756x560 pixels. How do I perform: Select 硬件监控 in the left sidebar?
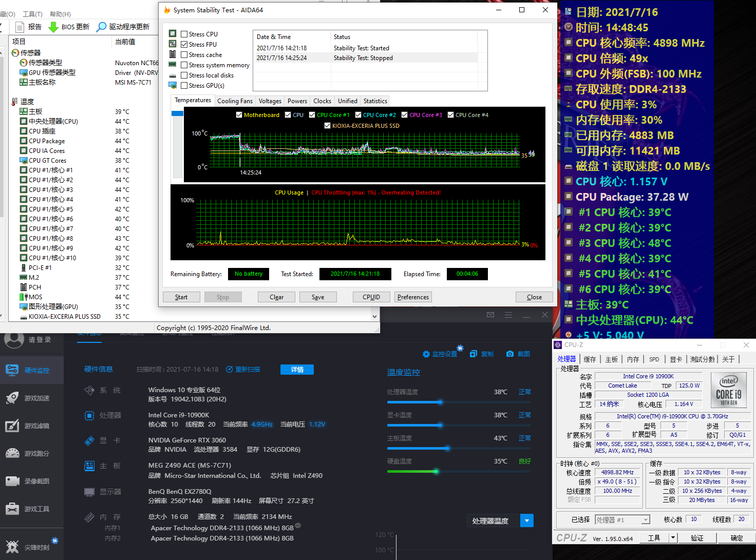32,370
